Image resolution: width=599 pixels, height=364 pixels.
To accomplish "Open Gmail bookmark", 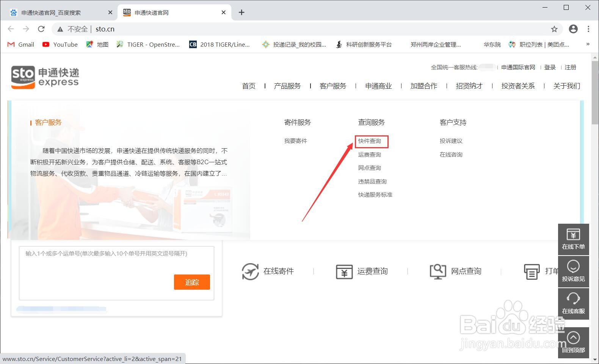I will tap(21, 44).
